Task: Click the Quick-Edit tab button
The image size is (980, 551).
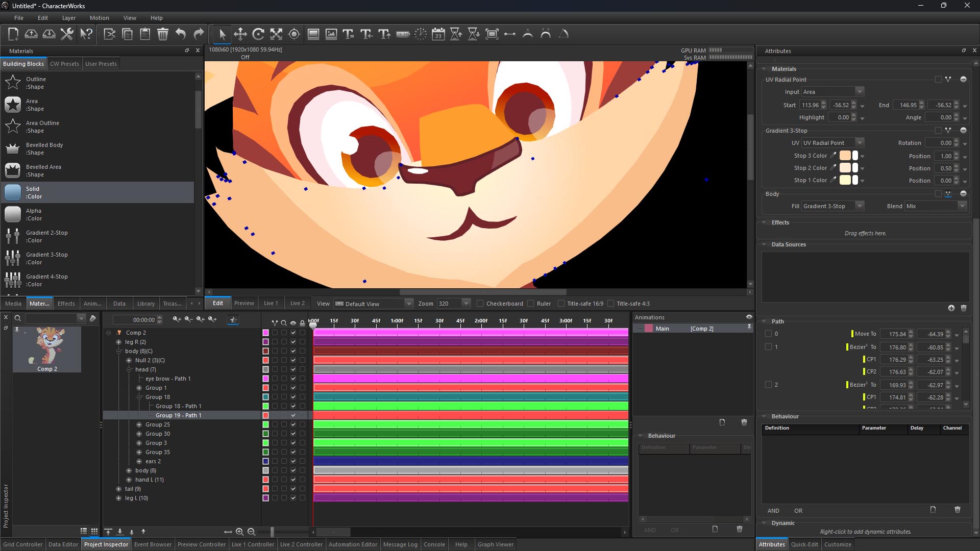Action: pos(804,544)
